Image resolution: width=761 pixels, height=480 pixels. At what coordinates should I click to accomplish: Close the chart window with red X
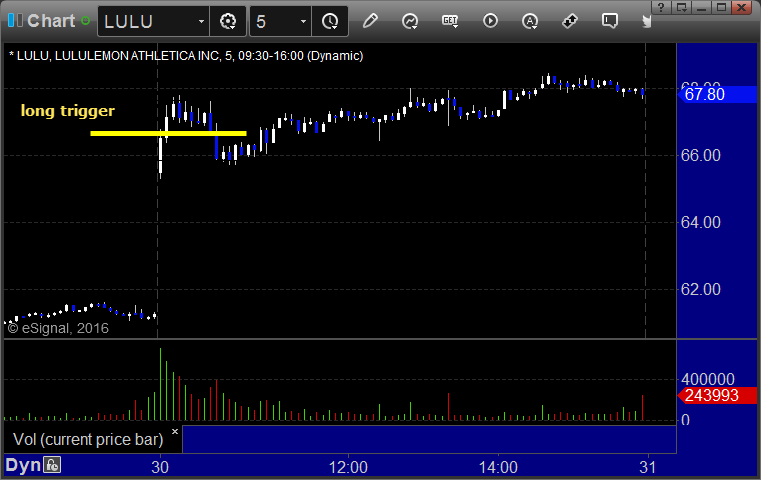tap(742, 7)
